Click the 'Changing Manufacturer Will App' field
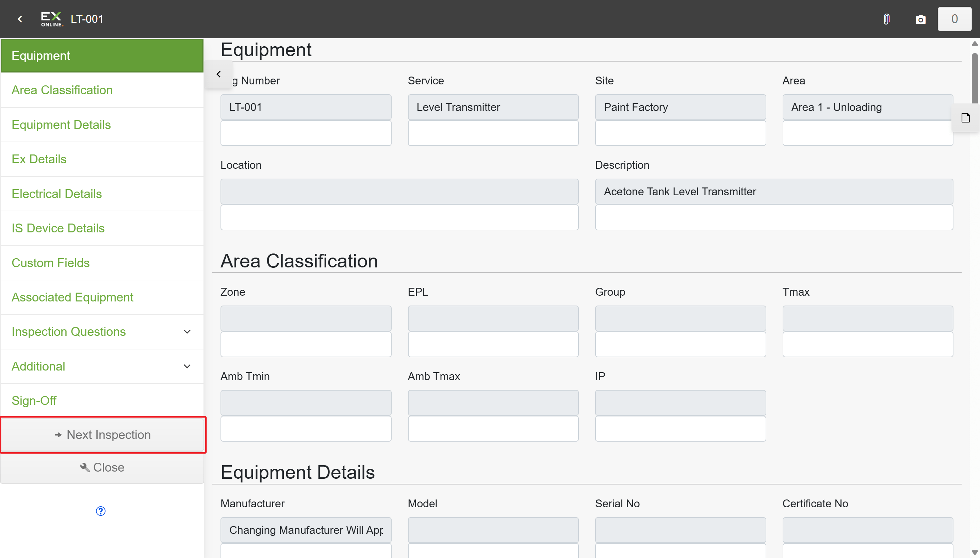 pos(306,530)
